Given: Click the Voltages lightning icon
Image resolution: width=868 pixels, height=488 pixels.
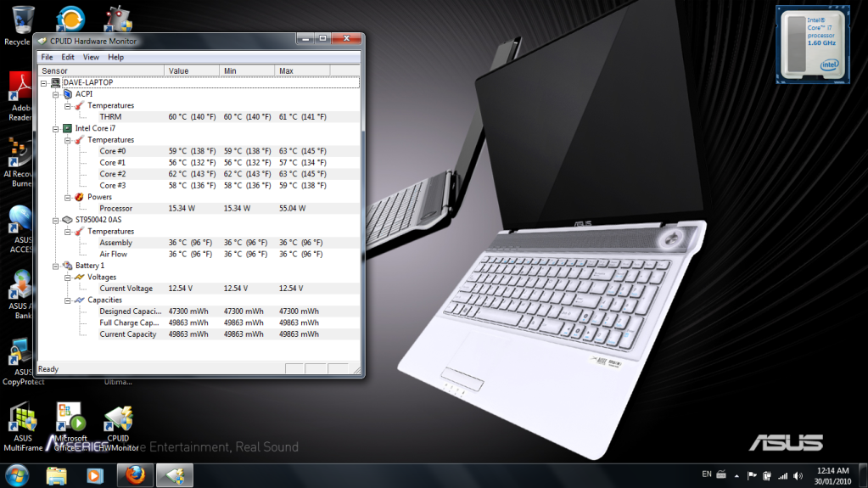Looking at the screenshot, I should pyautogui.click(x=80, y=277).
